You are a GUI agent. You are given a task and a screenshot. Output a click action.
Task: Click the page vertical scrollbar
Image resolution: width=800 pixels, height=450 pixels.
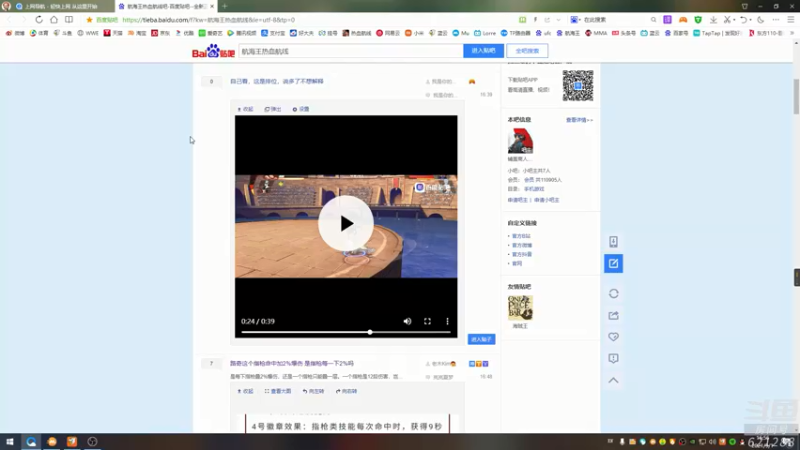pyautogui.click(x=796, y=97)
